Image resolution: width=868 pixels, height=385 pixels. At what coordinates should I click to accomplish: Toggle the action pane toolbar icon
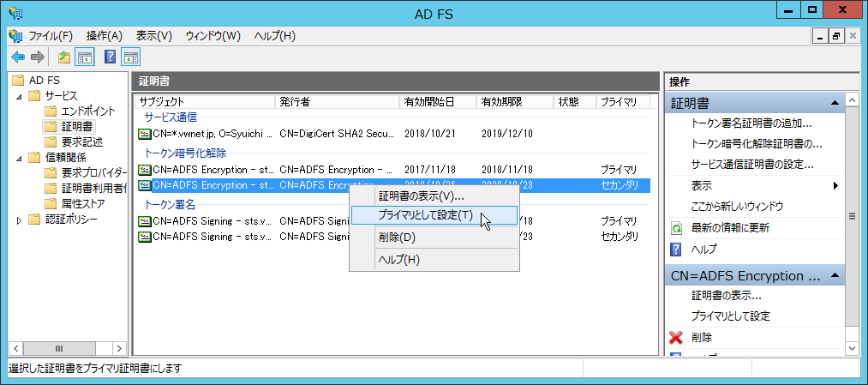click(x=131, y=57)
